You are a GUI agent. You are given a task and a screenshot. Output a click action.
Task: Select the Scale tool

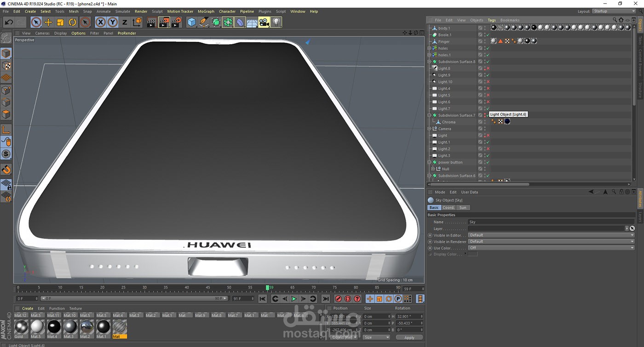(x=60, y=22)
